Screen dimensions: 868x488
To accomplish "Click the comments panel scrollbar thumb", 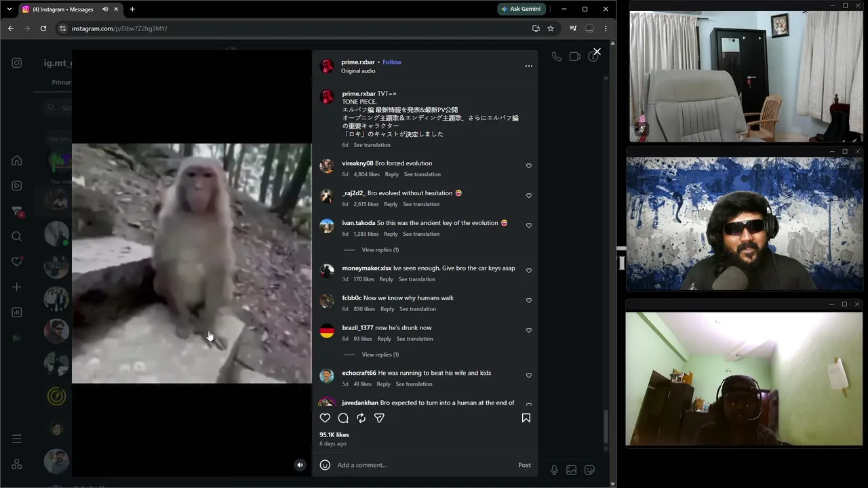I will pos(606,427).
